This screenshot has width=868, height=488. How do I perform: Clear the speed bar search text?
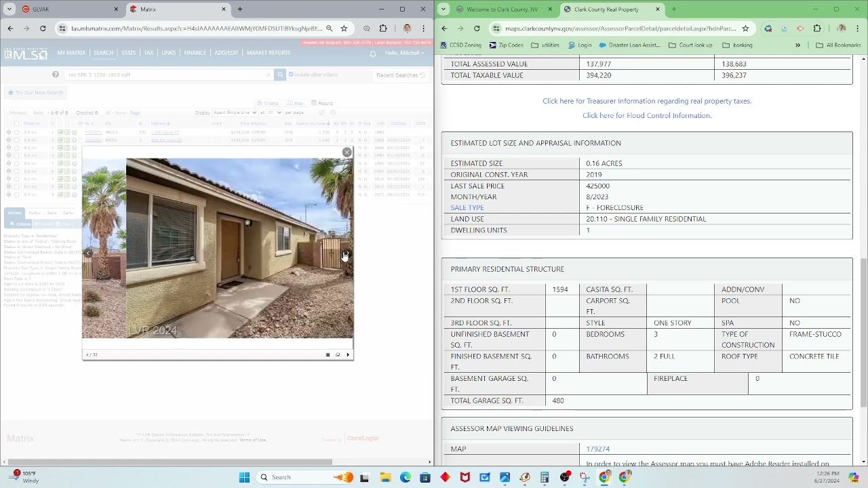(269, 75)
